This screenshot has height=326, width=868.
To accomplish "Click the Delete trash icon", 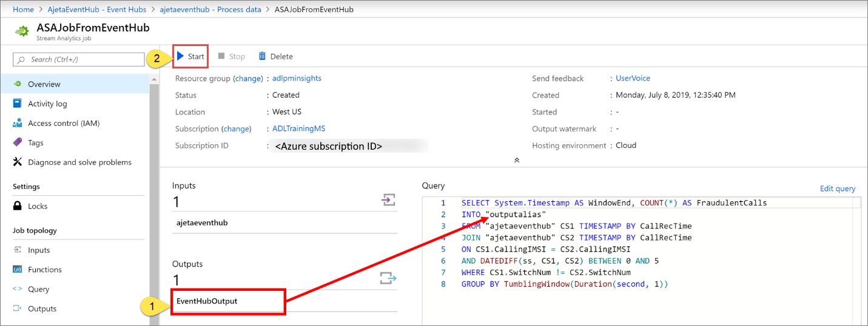I will (x=262, y=56).
